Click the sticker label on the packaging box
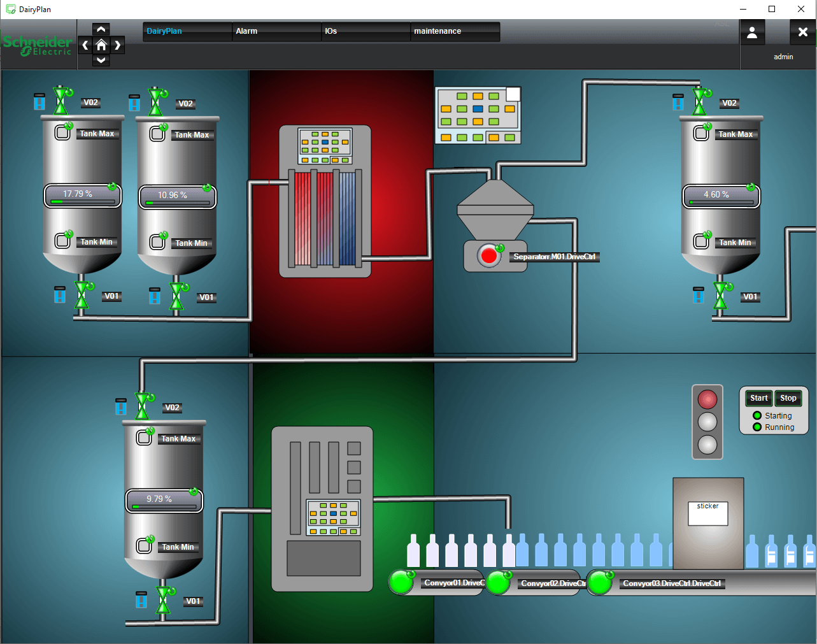817x644 pixels. click(707, 513)
